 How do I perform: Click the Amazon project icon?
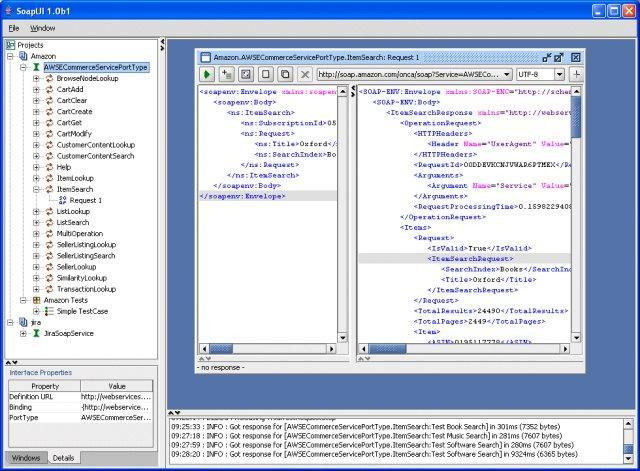tap(23, 57)
